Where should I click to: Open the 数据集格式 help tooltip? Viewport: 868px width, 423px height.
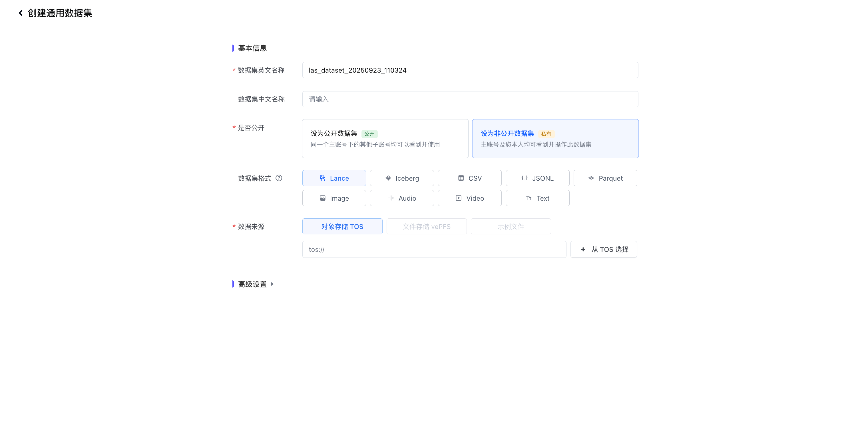(279, 178)
